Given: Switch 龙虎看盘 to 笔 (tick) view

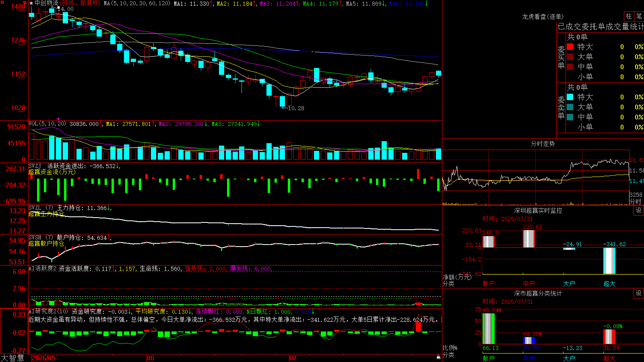Looking at the screenshot, I should pos(639,16).
